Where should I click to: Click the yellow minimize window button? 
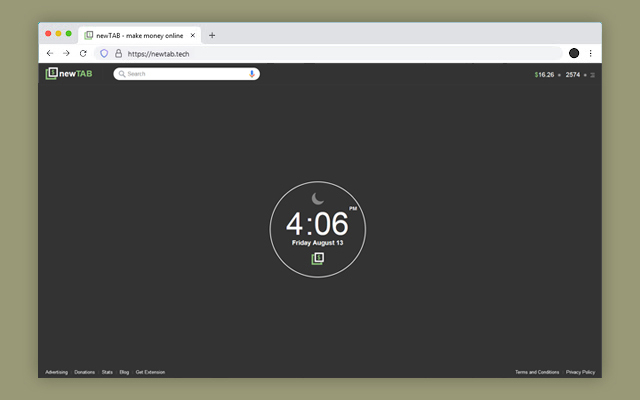[58, 33]
